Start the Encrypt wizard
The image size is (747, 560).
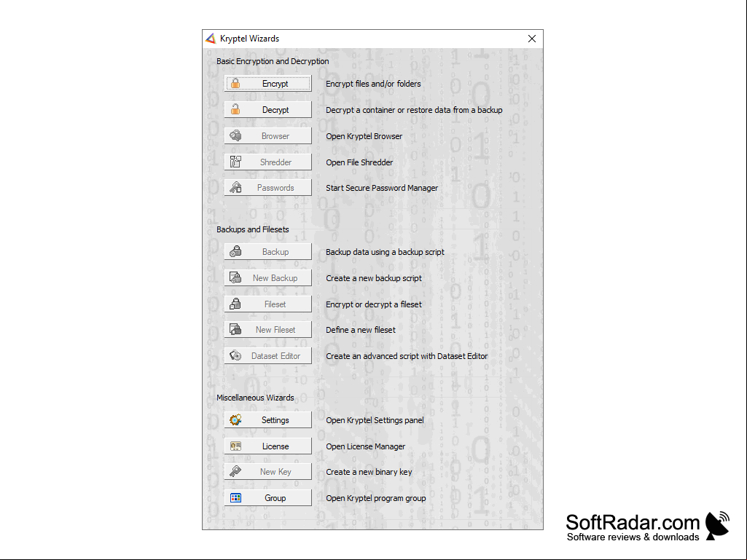pos(267,83)
